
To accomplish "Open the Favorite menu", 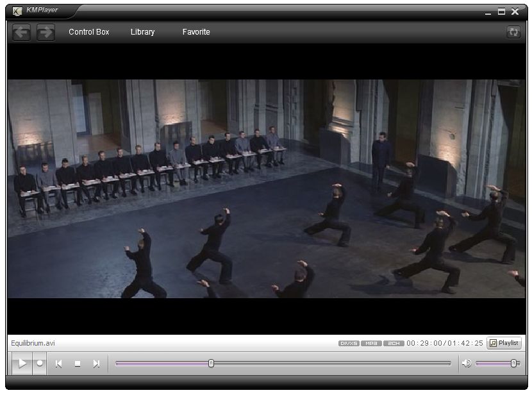I will point(196,32).
